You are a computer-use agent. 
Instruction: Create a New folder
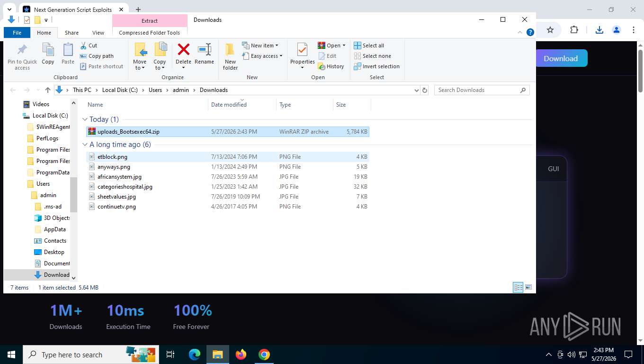230,56
